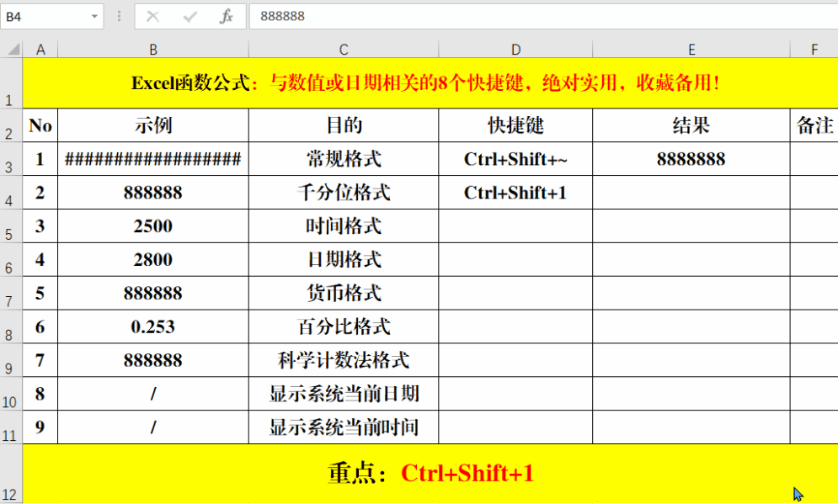
Task: Select column B header
Action: pos(152,50)
